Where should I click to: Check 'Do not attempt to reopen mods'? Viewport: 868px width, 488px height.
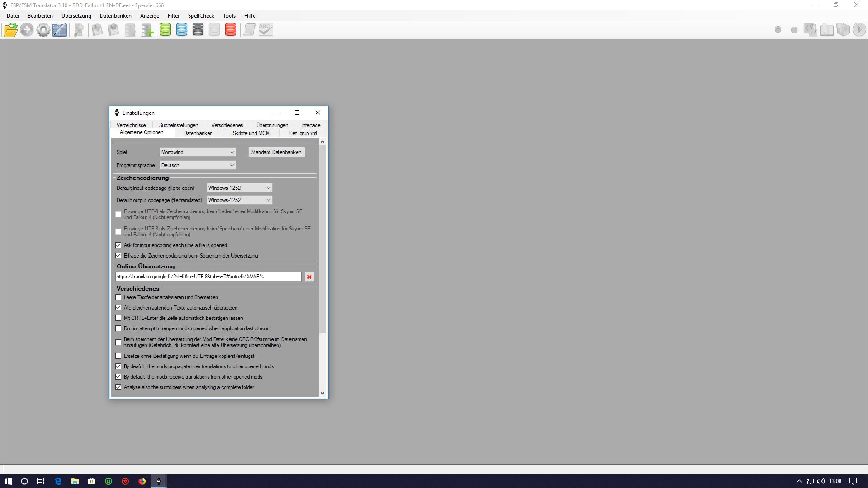point(118,328)
